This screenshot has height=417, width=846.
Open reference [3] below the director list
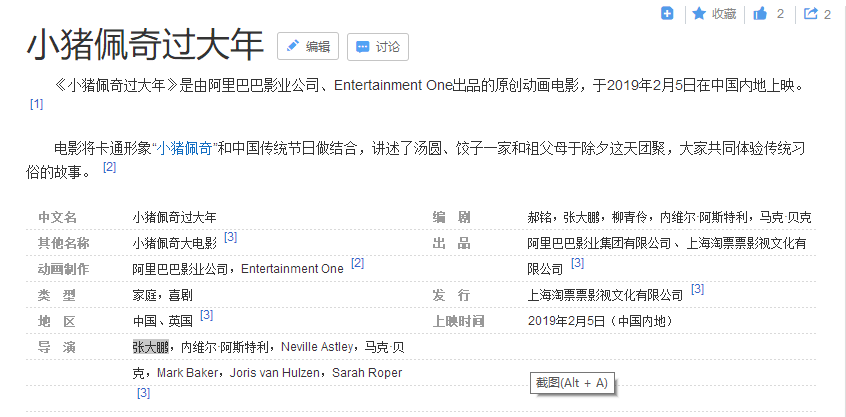[x=143, y=393]
